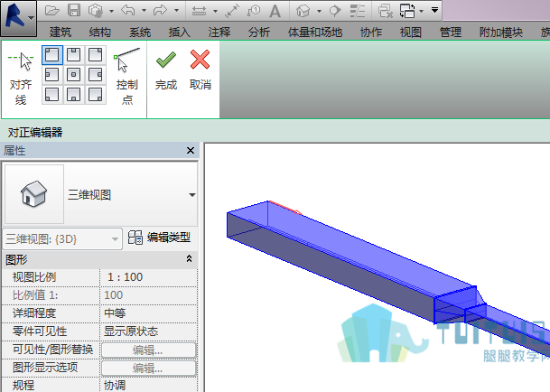550x392 pixels.
Task: Click the red Cancel X icon
Action: pyautogui.click(x=200, y=60)
